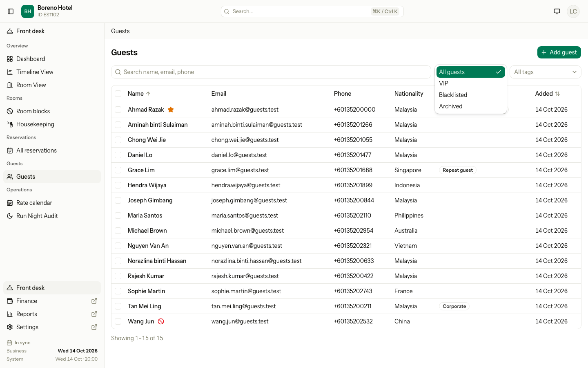
Task: Toggle the select-all checkbox in table header
Action: pos(118,94)
